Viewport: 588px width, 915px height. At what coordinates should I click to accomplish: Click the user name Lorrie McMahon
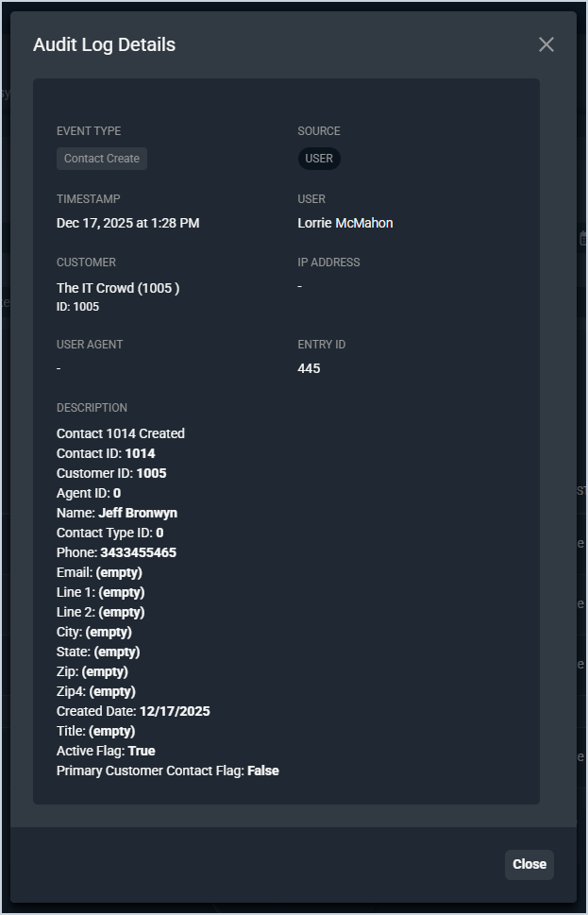[344, 223]
